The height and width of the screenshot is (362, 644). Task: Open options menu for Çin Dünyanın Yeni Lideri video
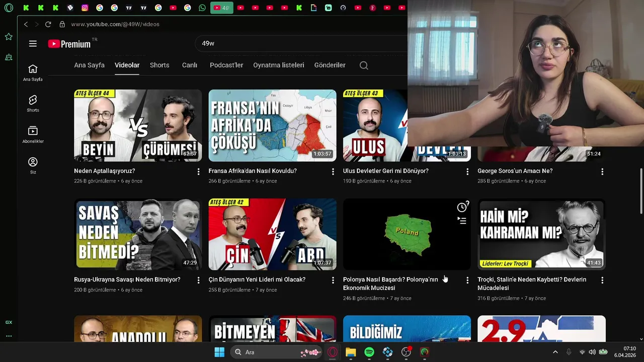point(333,280)
